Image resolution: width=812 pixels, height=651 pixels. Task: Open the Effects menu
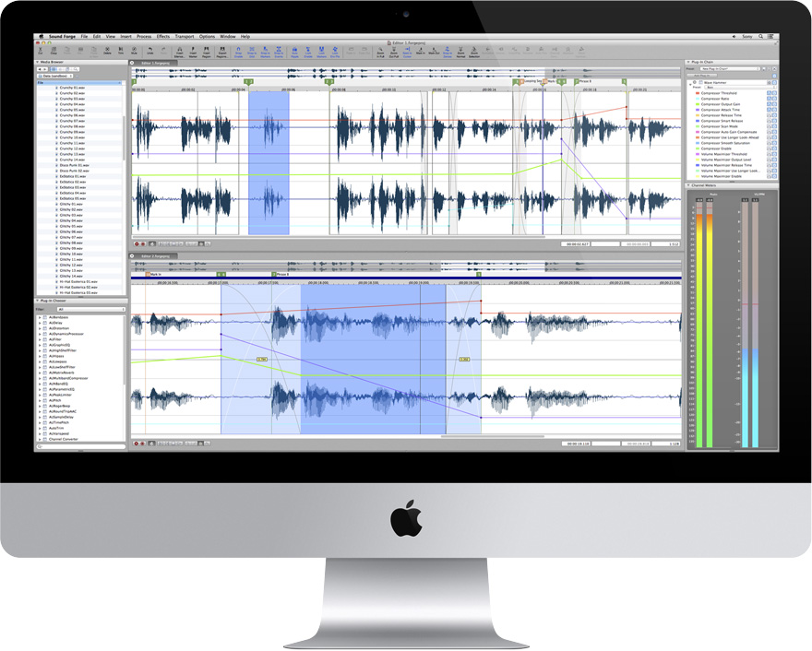pyautogui.click(x=163, y=37)
